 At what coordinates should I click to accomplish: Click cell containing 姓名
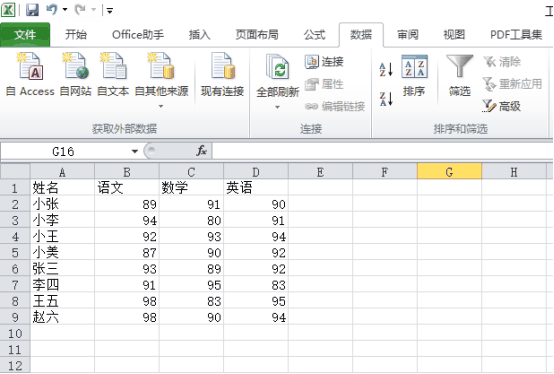[62, 188]
